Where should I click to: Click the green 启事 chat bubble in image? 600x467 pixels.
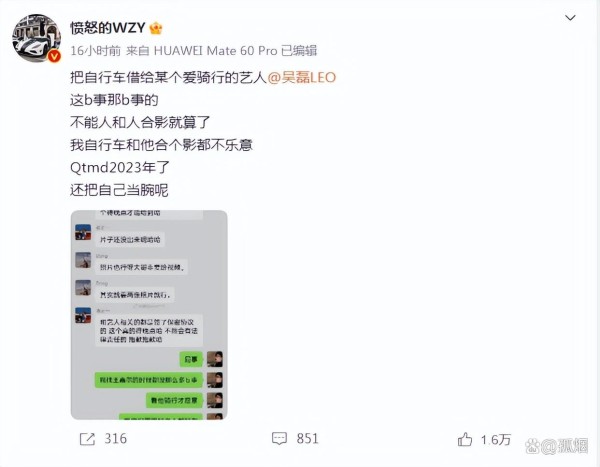point(191,359)
